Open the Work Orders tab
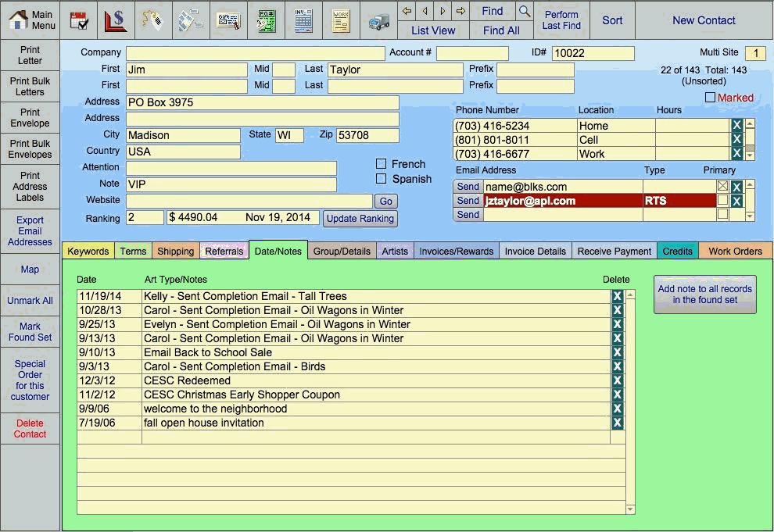The width and height of the screenshot is (774, 532). tap(734, 251)
